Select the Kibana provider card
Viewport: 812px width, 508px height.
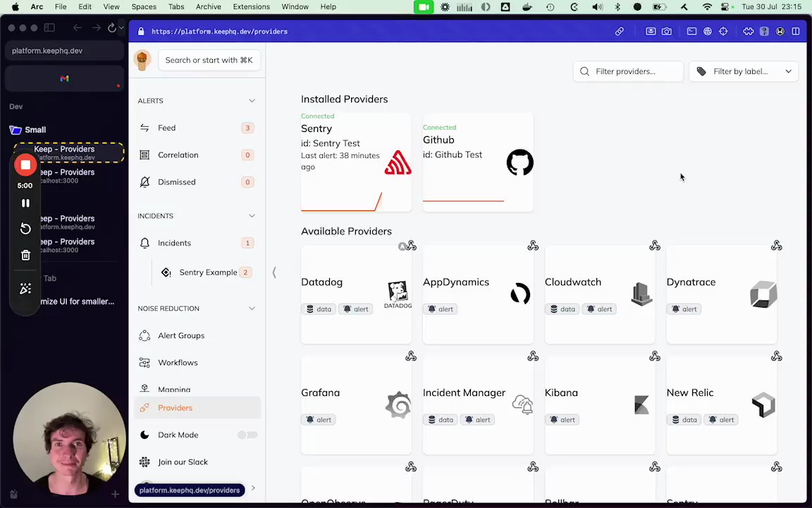[600, 406]
